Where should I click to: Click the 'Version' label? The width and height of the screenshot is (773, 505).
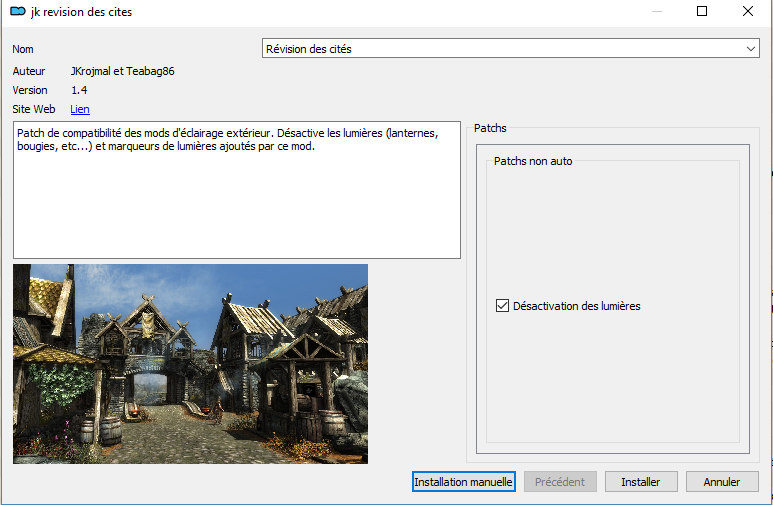[x=30, y=90]
